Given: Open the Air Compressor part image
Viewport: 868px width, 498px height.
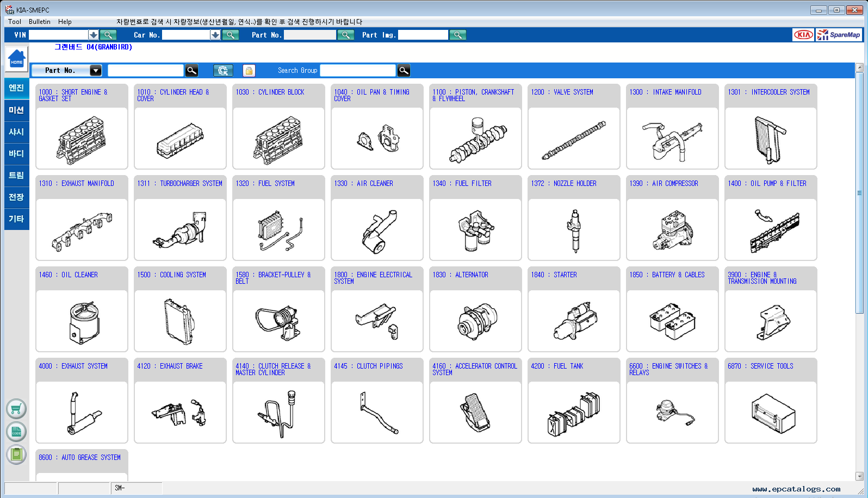Looking at the screenshot, I should 672,229.
